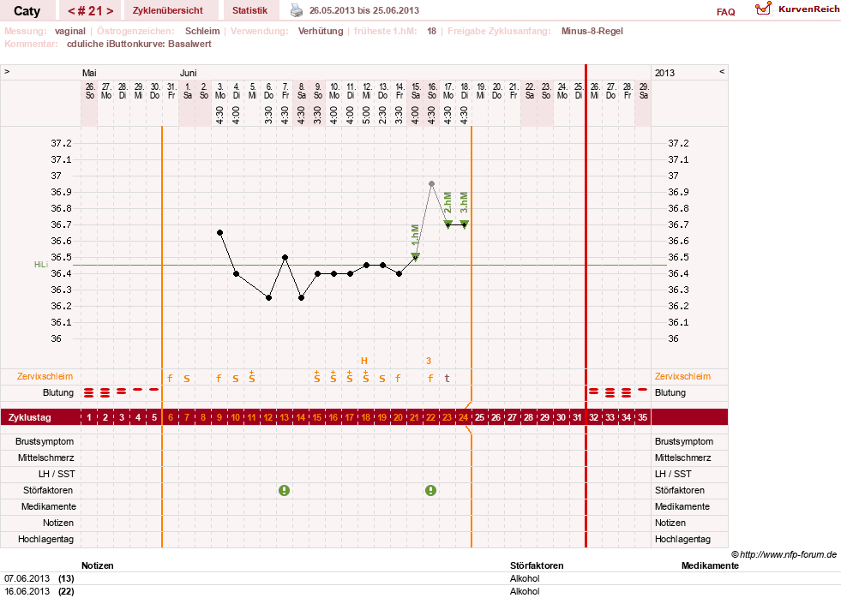This screenshot has width=841, height=616.
Task: Select the gray excluded temperature point at 36.95
Action: 432,184
